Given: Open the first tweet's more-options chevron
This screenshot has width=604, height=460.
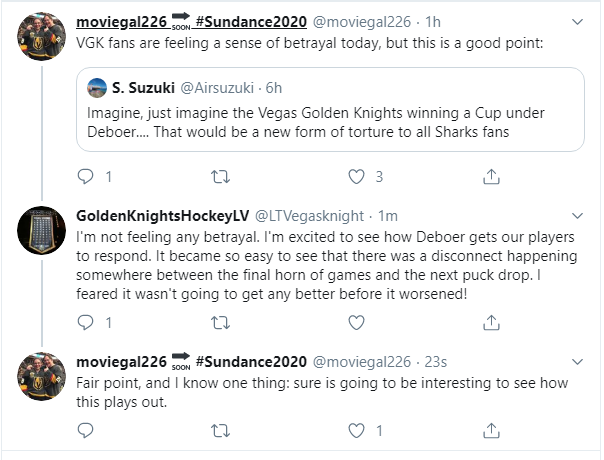Looking at the screenshot, I should [577, 22].
